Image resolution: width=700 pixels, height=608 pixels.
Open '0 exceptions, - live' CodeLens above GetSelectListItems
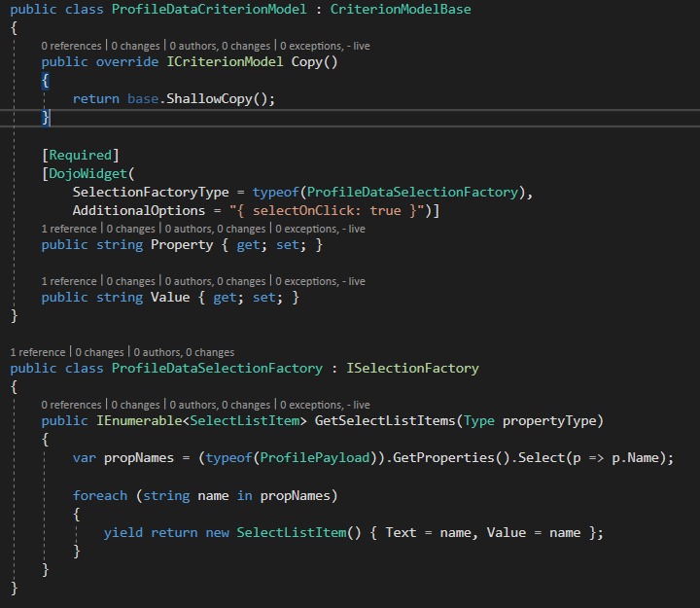[x=325, y=405]
